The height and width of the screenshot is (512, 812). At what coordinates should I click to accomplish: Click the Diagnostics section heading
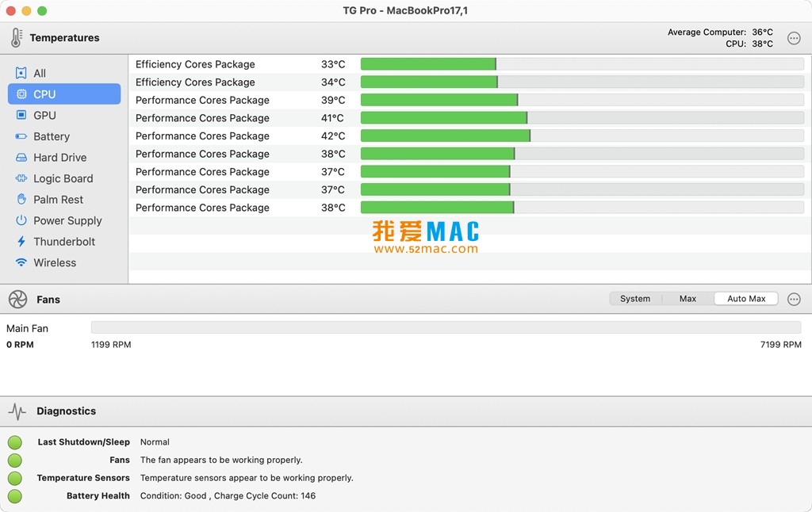click(67, 411)
